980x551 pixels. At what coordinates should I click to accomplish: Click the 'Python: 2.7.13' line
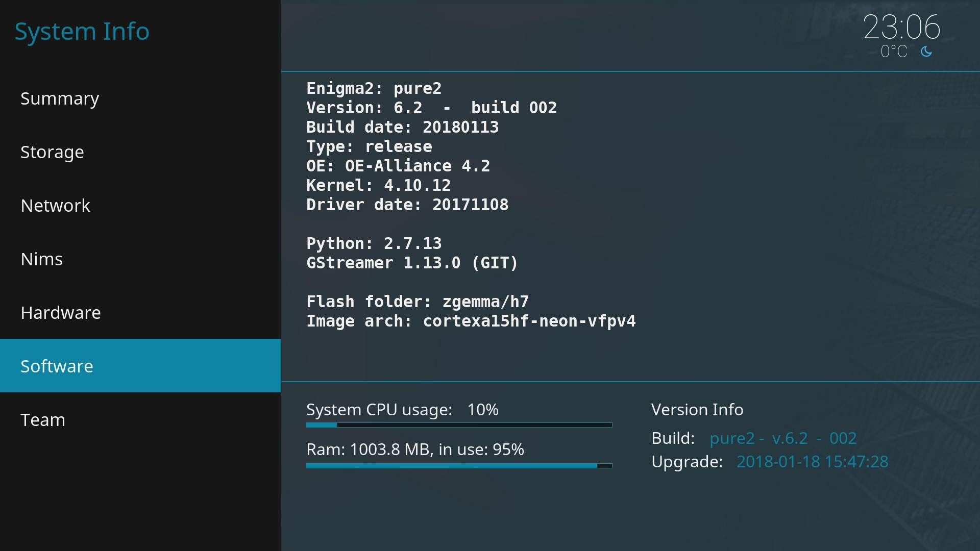pos(374,243)
